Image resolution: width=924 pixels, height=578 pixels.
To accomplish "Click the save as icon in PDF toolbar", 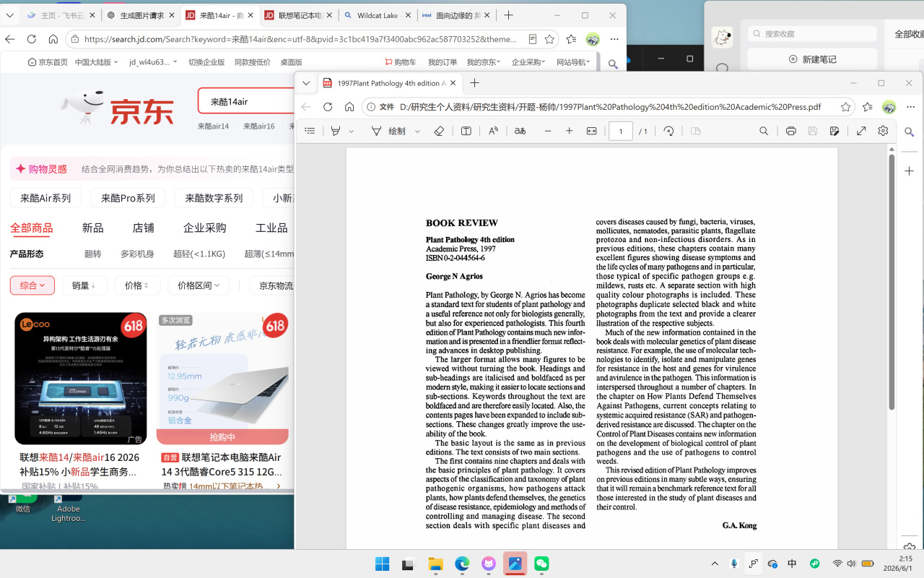I will pyautogui.click(x=834, y=131).
